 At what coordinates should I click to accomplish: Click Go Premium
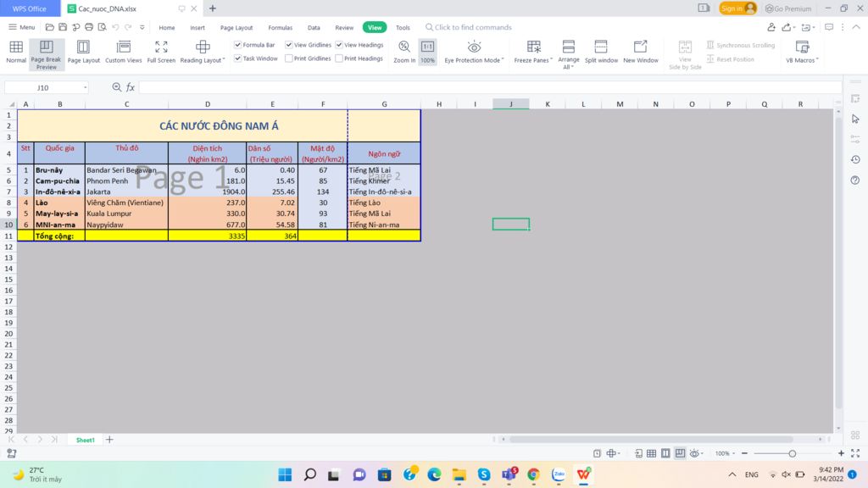tap(788, 8)
